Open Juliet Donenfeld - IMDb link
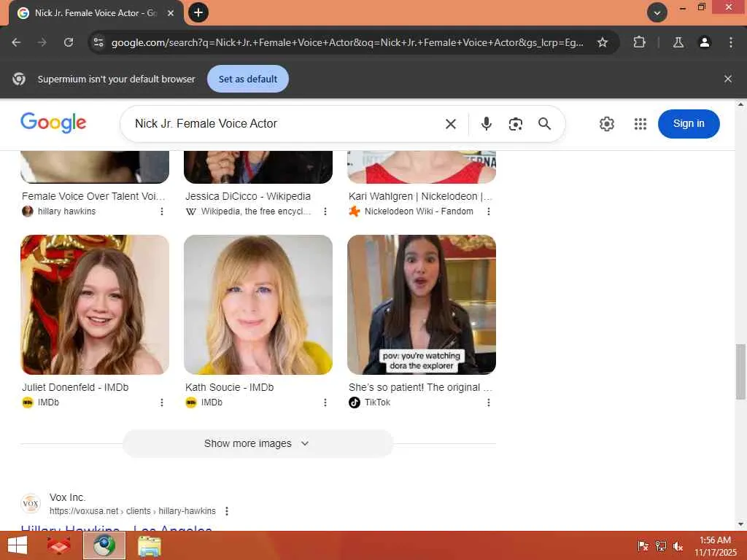The width and height of the screenshot is (747, 560). [x=75, y=387]
